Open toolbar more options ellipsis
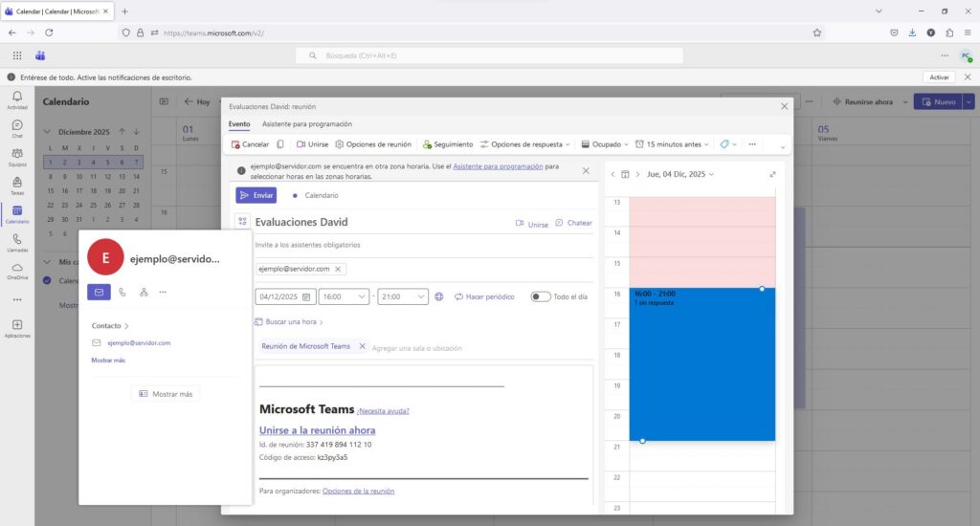This screenshot has height=526, width=980. point(752,144)
